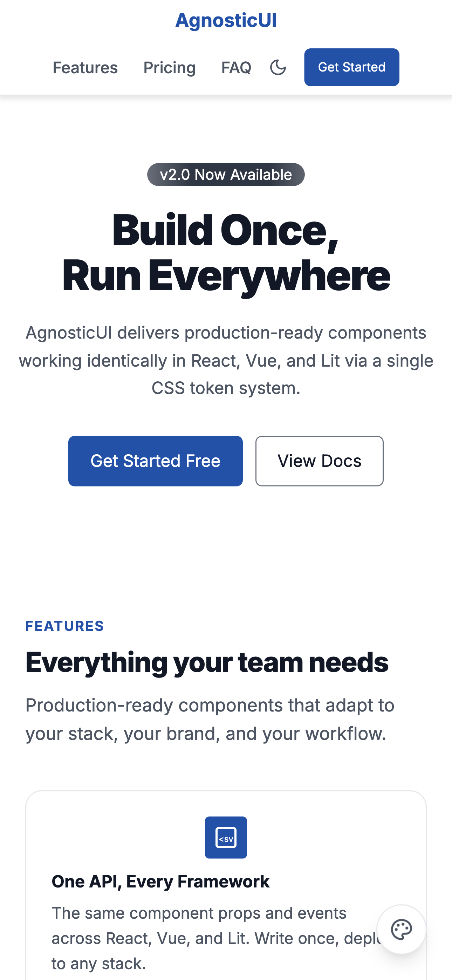The image size is (452, 980).
Task: Click the 'Production-ready components that adapt' subtitle
Action: click(x=210, y=719)
